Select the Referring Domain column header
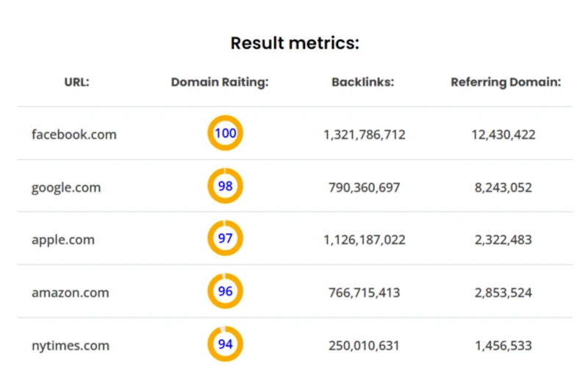588x392 pixels. click(506, 82)
